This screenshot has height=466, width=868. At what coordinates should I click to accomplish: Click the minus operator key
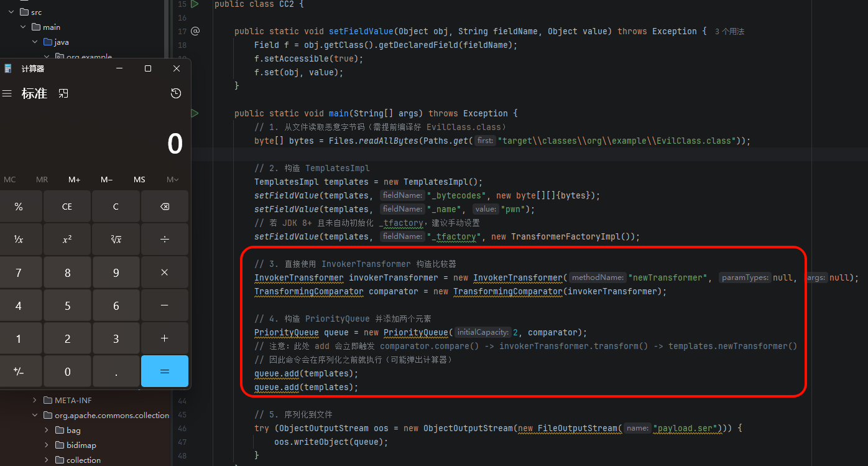point(165,305)
